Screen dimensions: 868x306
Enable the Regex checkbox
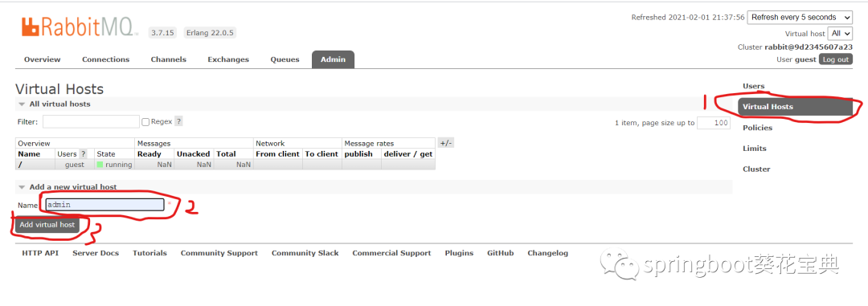pyautogui.click(x=145, y=122)
